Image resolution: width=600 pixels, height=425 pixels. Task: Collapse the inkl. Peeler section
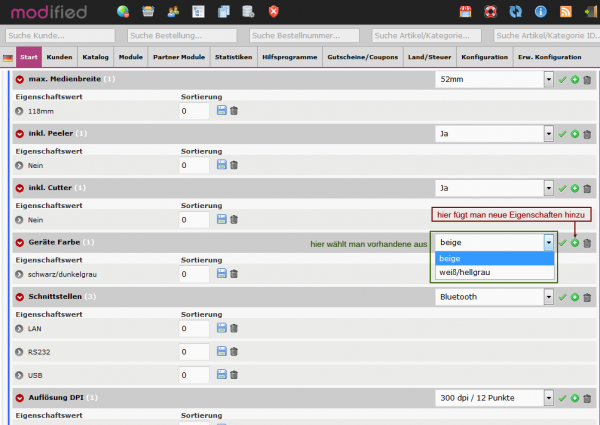click(20, 133)
